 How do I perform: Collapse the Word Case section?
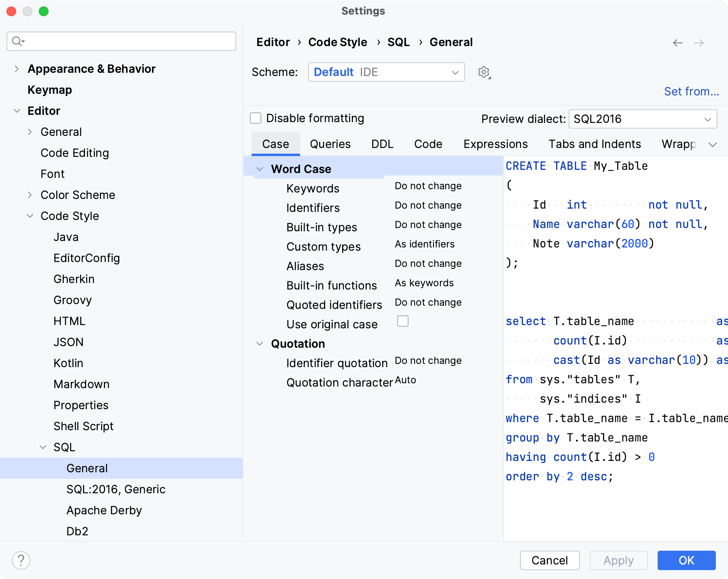(x=260, y=169)
